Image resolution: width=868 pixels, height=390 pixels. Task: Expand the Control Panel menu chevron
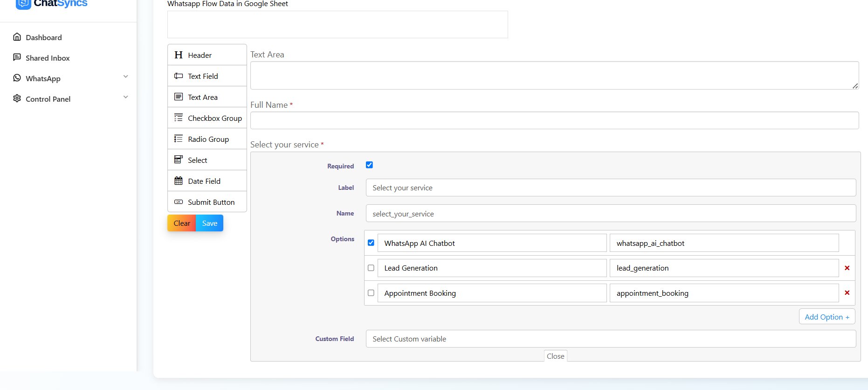125,97
